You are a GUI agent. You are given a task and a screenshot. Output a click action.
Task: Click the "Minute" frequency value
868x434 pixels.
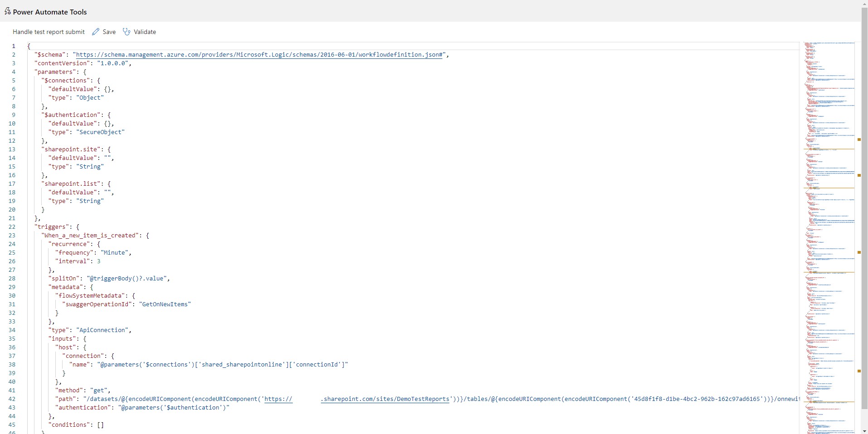tap(114, 252)
